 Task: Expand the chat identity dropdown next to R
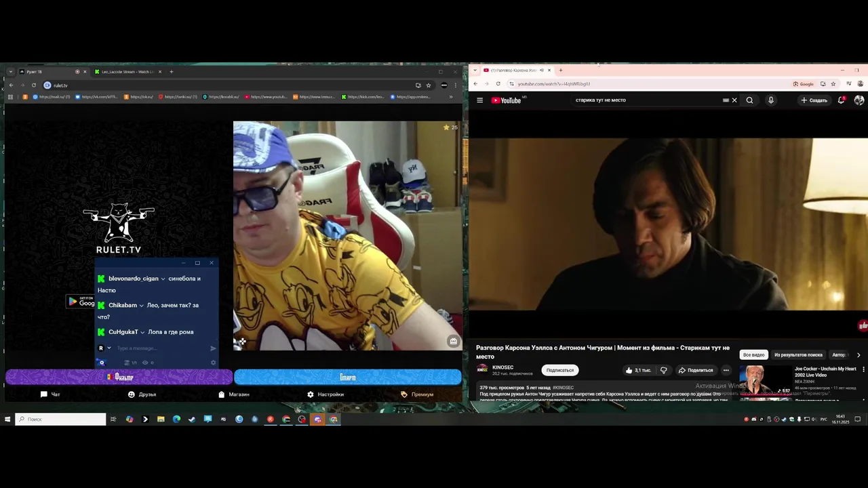coord(108,348)
